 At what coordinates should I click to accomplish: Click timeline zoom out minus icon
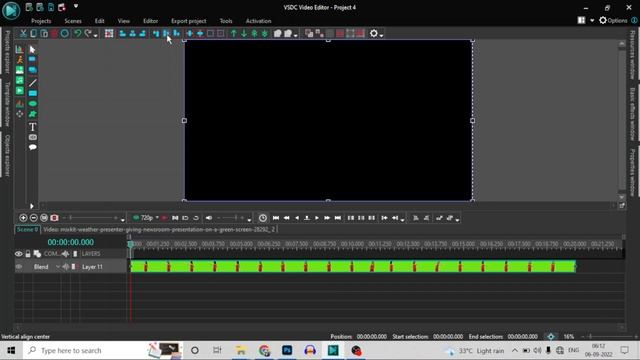pos(33,218)
